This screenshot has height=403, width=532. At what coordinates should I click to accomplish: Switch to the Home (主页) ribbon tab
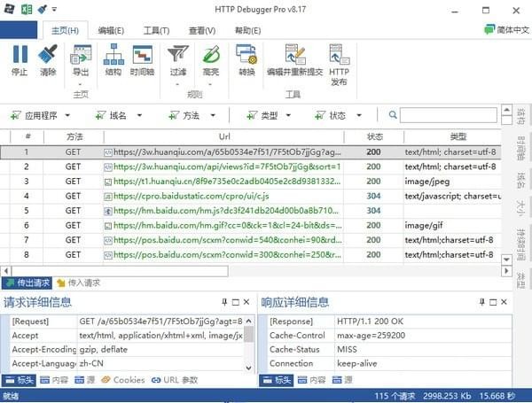[65, 31]
